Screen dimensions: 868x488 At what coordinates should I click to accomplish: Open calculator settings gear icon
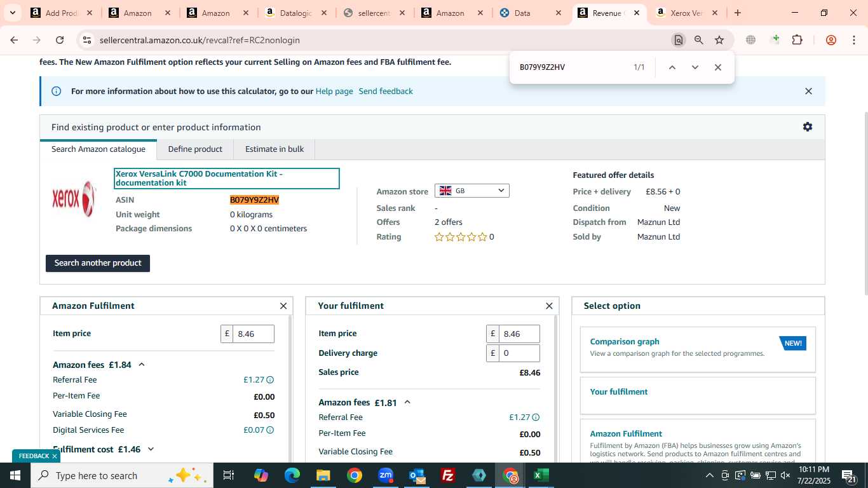point(807,127)
